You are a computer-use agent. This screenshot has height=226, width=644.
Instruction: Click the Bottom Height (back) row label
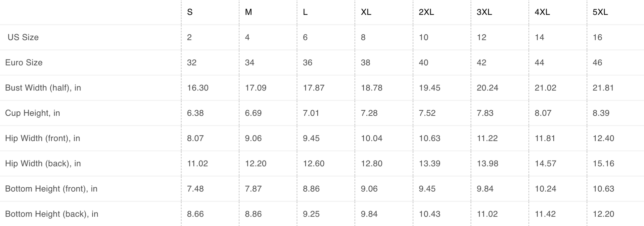(x=52, y=214)
